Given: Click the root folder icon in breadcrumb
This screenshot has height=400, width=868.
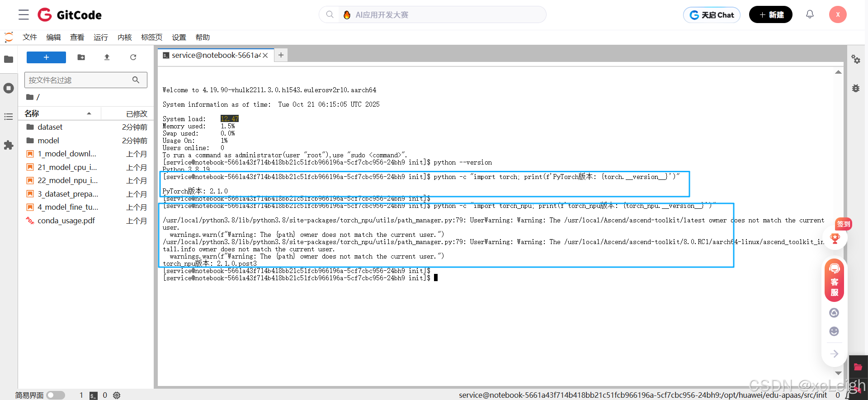Looking at the screenshot, I should pyautogui.click(x=30, y=97).
